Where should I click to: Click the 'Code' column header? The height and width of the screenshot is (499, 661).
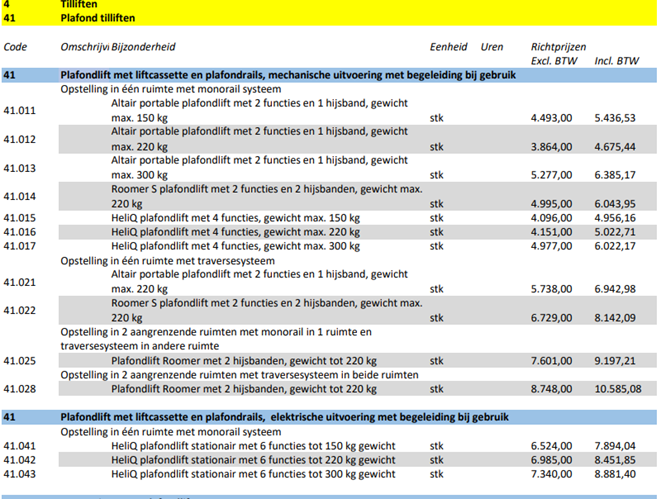point(15,47)
